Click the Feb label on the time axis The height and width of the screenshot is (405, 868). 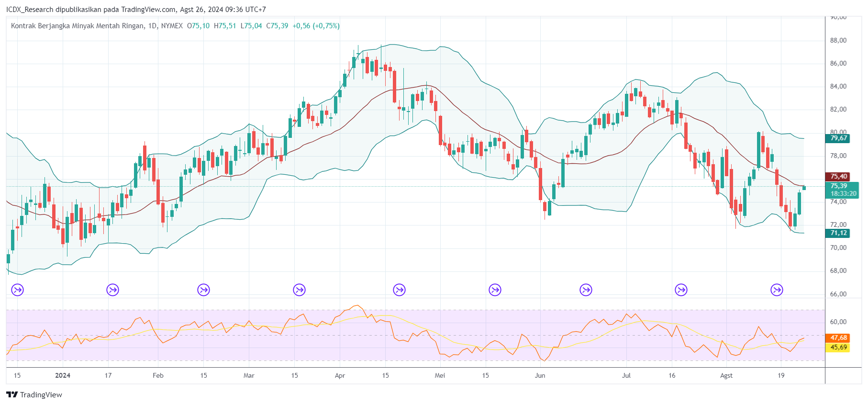(158, 375)
